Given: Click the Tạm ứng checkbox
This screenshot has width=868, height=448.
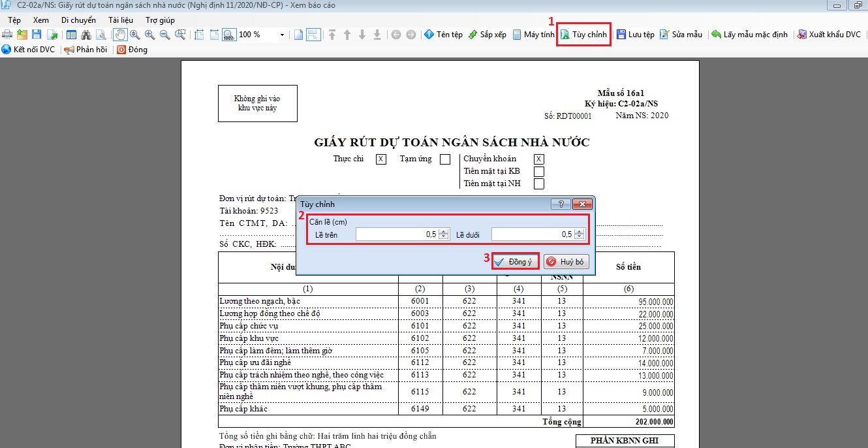Looking at the screenshot, I should (445, 159).
